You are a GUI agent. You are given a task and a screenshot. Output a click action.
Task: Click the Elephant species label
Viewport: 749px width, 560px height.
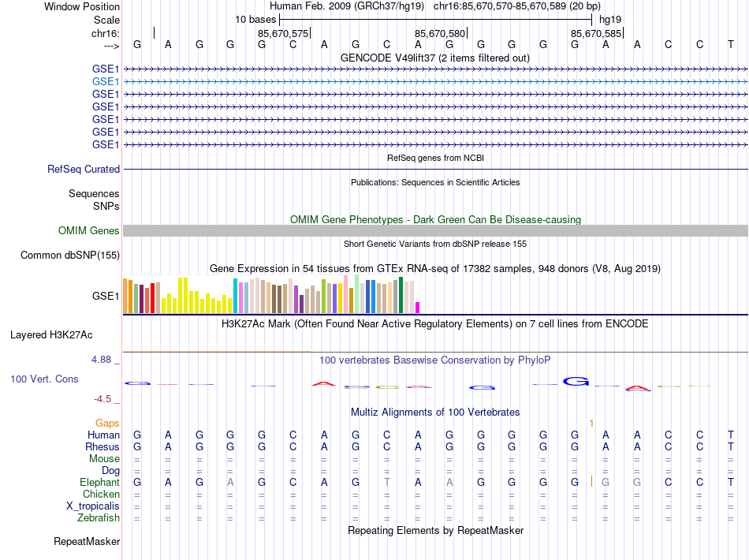pos(100,482)
